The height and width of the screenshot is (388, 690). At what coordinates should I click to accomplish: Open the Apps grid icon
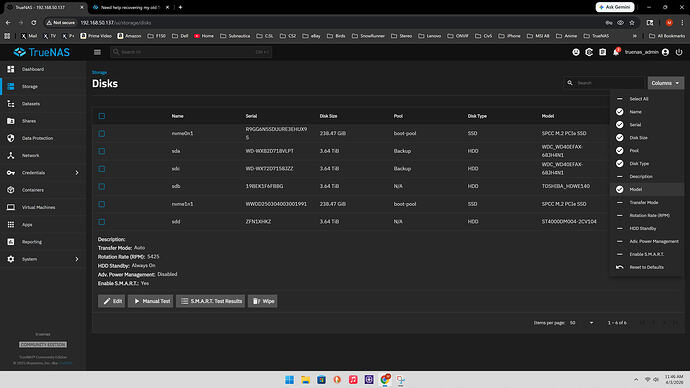pos(11,224)
